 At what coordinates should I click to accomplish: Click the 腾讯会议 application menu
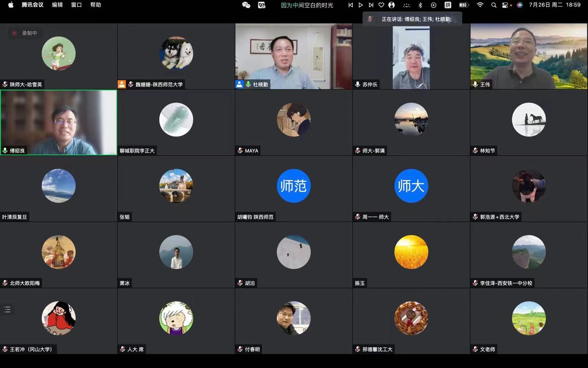click(32, 5)
